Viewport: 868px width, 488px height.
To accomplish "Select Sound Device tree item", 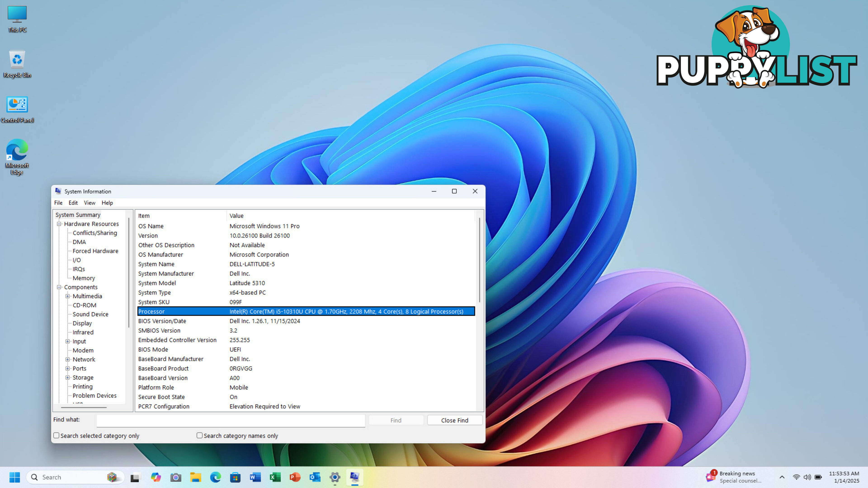I will (90, 314).
